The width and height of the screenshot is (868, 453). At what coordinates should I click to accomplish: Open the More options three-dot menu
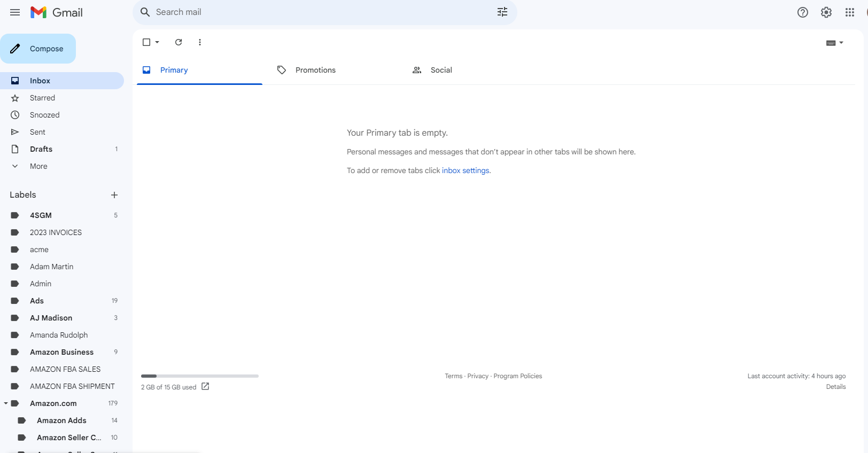(x=200, y=42)
